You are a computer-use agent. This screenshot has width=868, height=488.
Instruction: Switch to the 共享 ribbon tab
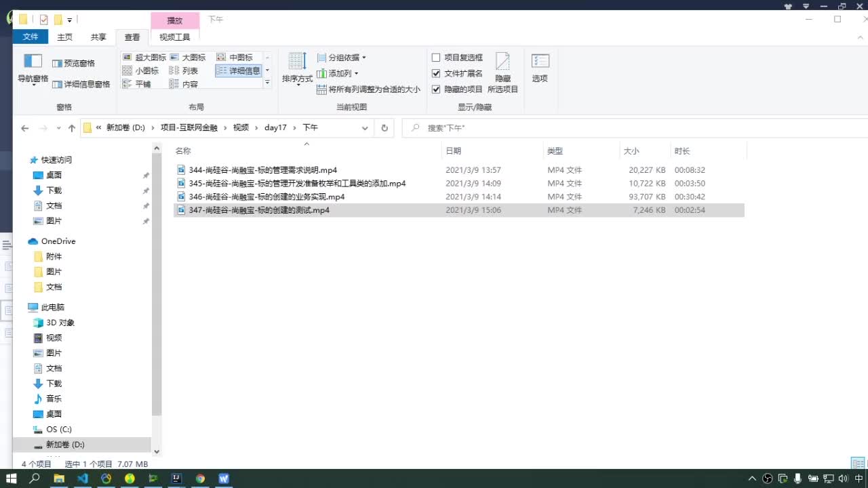[x=98, y=37]
